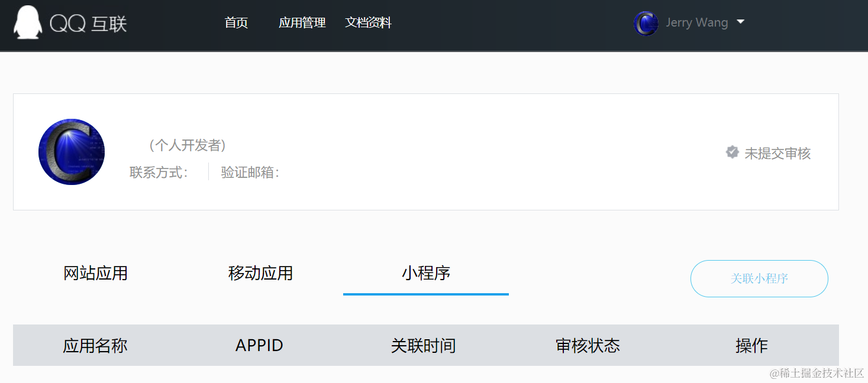The image size is (868, 383).
Task: Switch to the 移动应用 tab
Action: tap(260, 273)
